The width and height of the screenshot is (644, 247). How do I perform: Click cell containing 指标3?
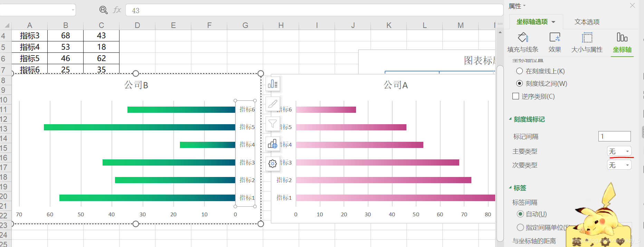click(x=30, y=36)
